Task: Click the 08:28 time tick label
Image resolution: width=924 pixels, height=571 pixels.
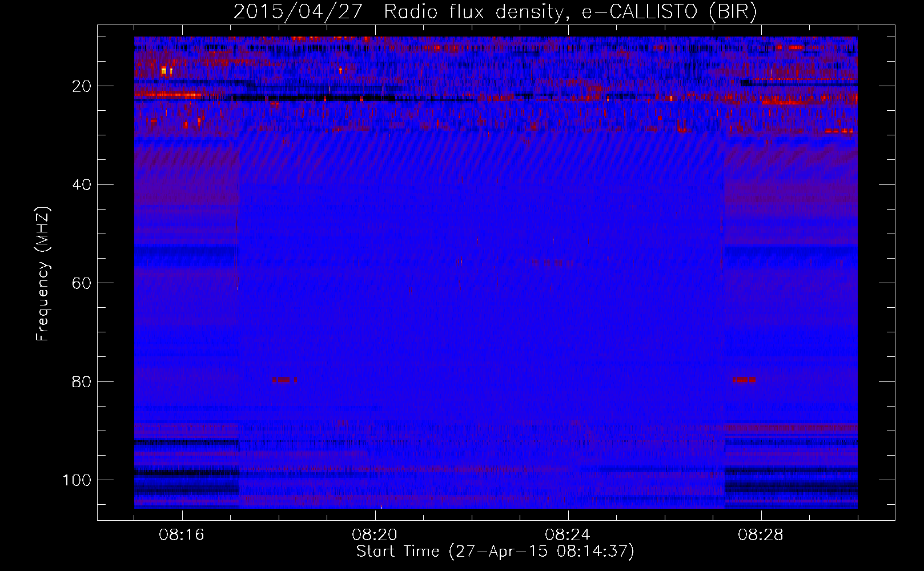Action: tap(761, 535)
